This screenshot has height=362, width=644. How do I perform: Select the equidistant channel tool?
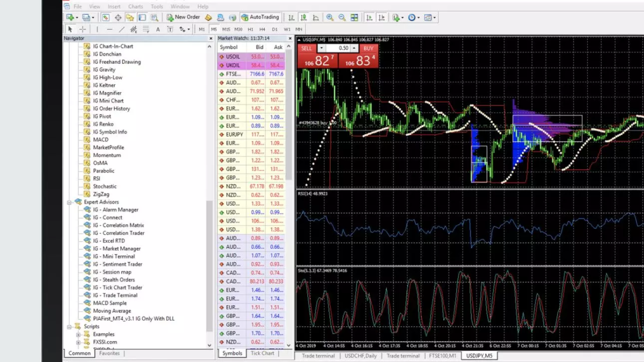point(134,29)
